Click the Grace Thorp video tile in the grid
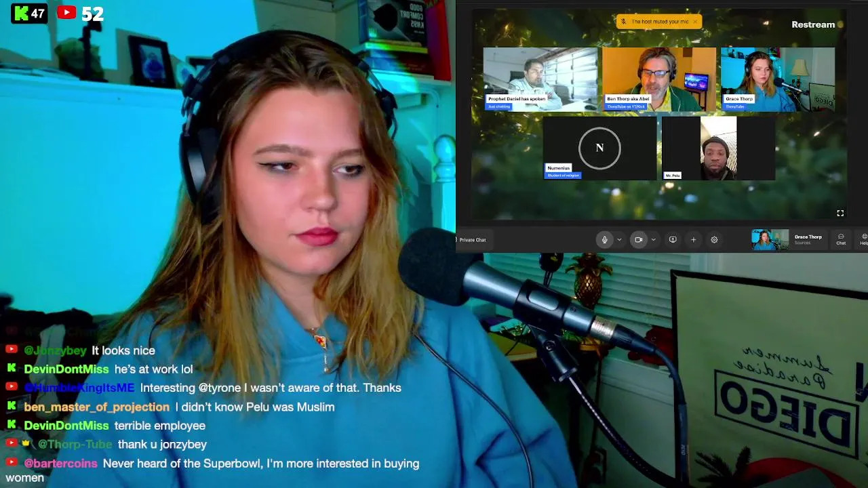 pos(778,79)
